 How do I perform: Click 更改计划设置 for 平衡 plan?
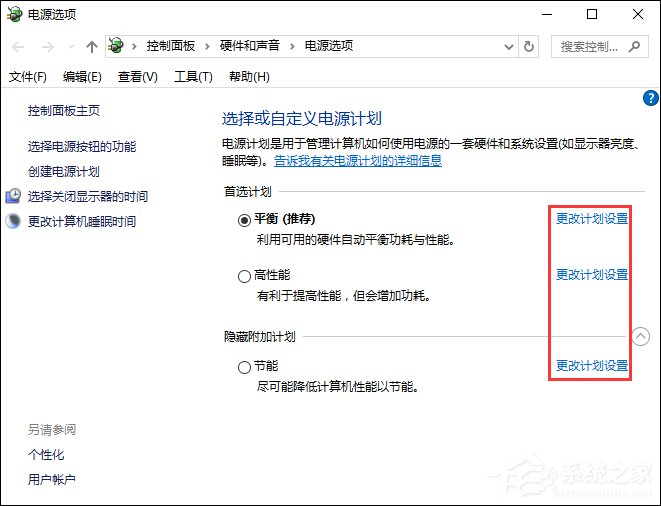pyautogui.click(x=592, y=219)
